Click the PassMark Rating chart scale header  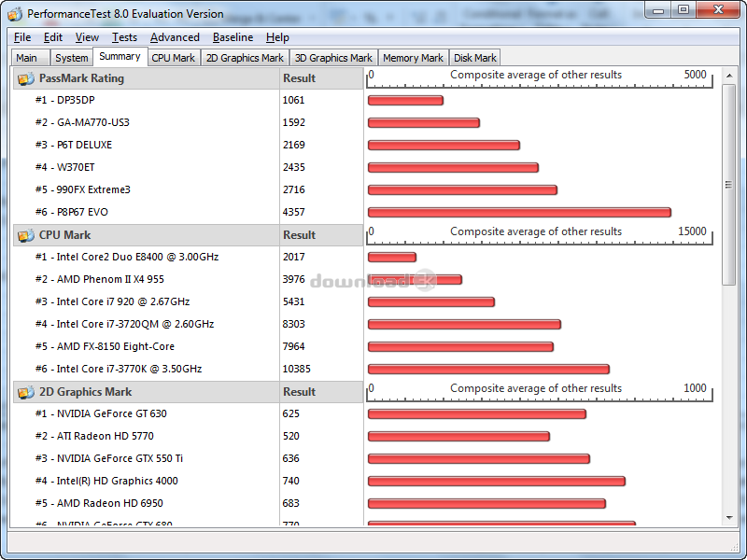click(x=540, y=78)
